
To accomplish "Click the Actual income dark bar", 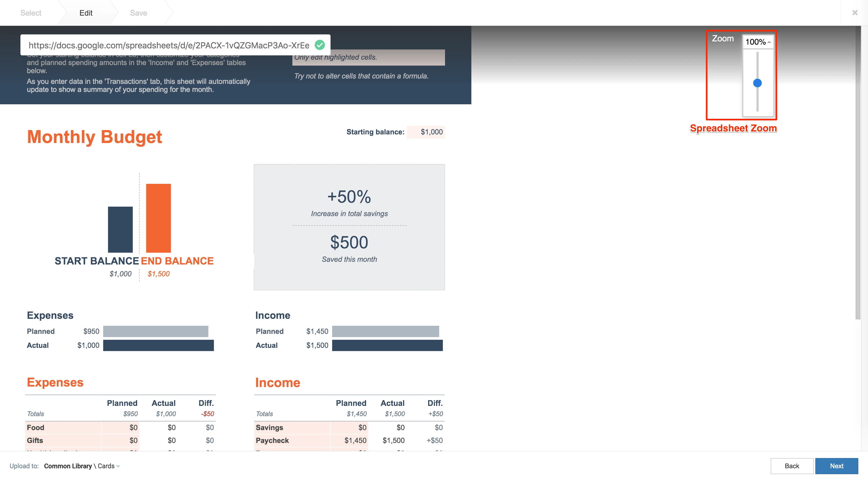I will coord(387,345).
